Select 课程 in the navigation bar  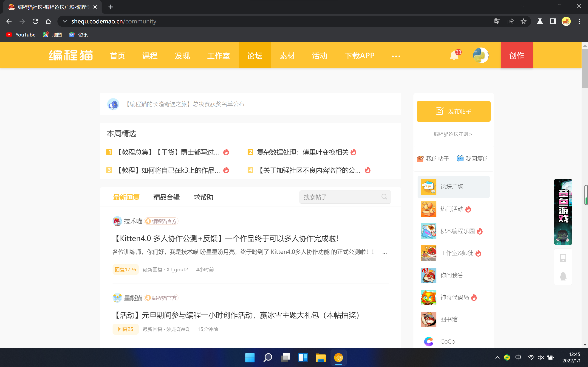pyautogui.click(x=150, y=56)
